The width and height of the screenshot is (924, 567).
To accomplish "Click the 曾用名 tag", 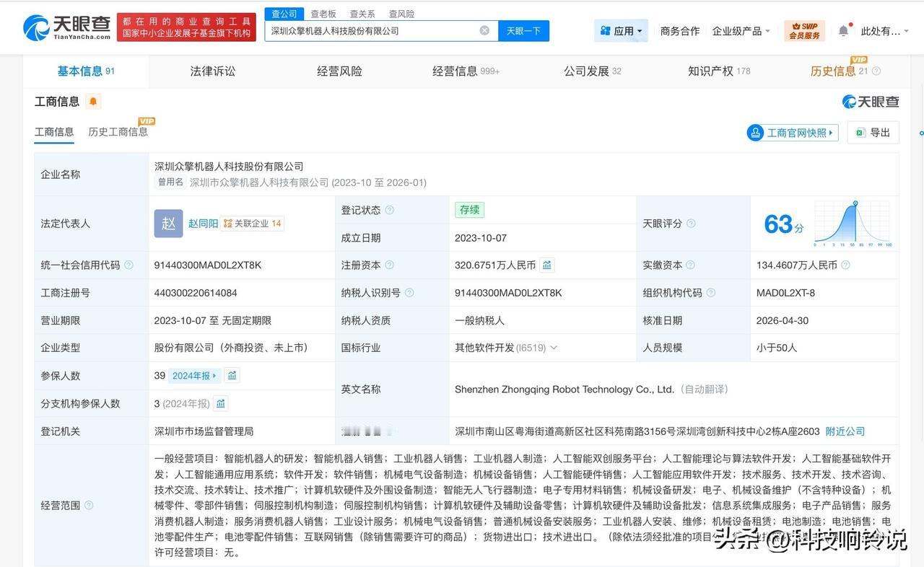I will (170, 183).
